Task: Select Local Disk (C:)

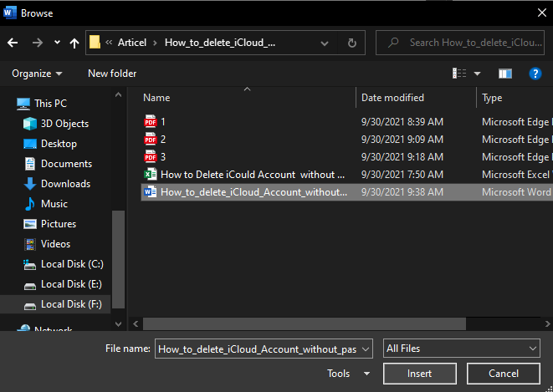Action: point(64,264)
